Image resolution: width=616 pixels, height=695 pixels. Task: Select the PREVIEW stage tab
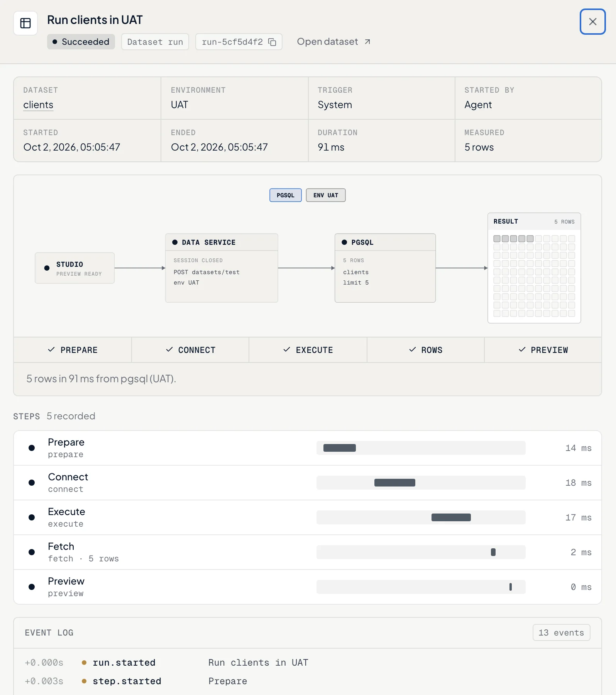tap(543, 350)
